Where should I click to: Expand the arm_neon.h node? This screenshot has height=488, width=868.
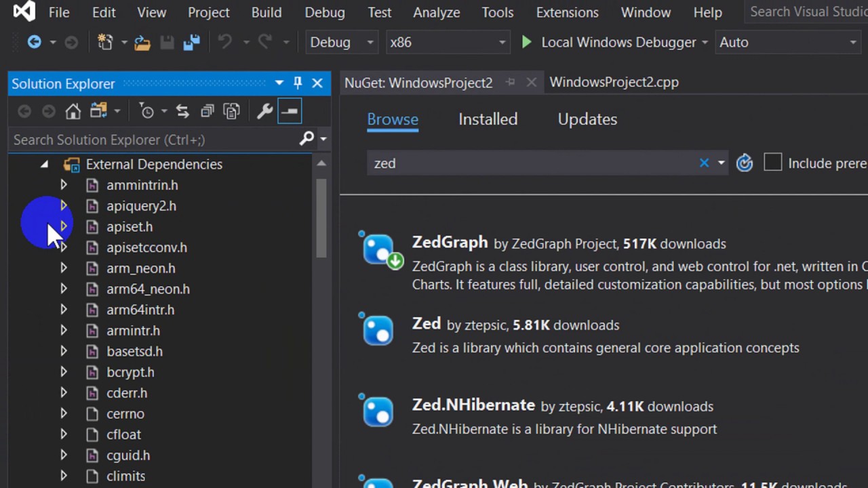[64, 268]
